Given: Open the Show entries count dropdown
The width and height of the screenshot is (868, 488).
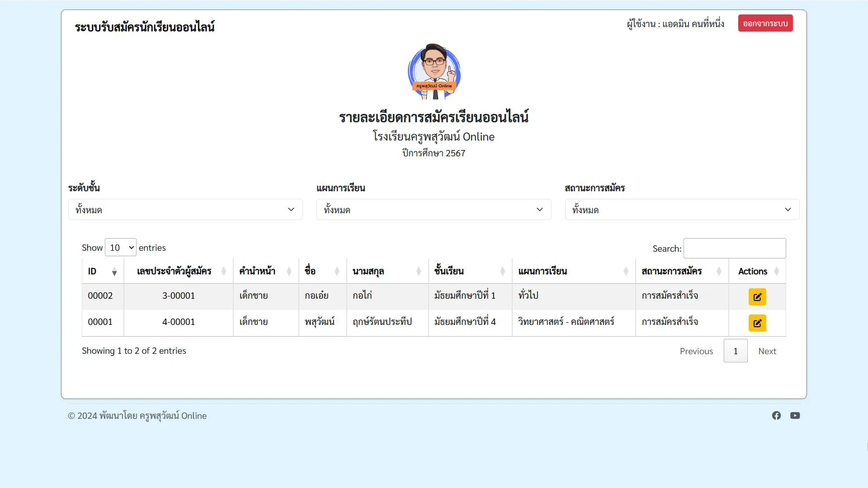Looking at the screenshot, I should [x=120, y=248].
